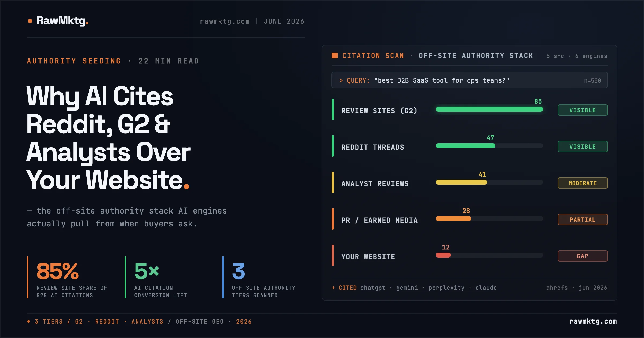The width and height of the screenshot is (644, 338).
Task: Open the rawmktg.com link at bottom right
Action: [593, 321]
